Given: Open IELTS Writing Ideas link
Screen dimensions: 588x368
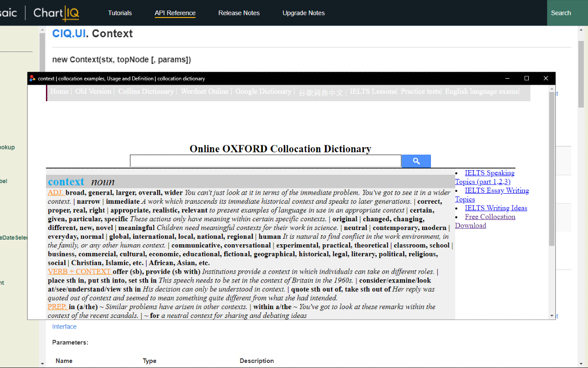Looking at the screenshot, I should pyautogui.click(x=496, y=208).
